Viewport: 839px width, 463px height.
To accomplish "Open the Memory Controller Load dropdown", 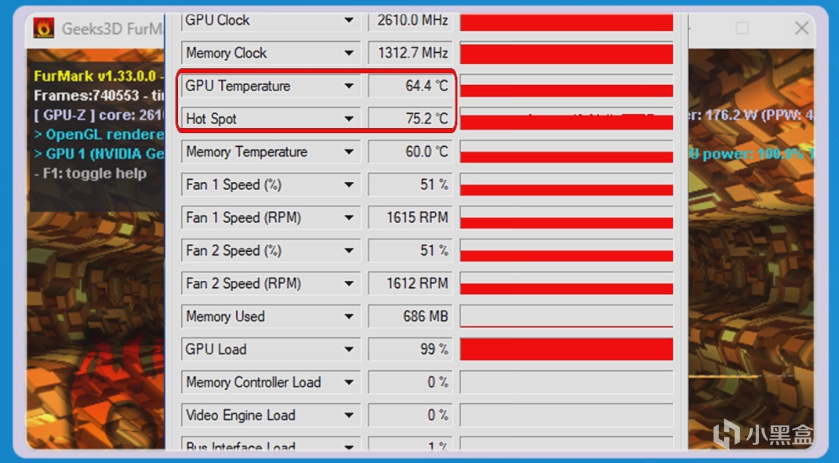I will tap(271, 382).
